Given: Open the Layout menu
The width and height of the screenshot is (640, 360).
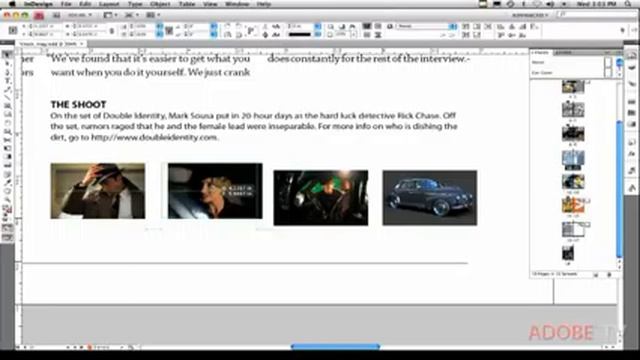Looking at the screenshot, I should click(x=109, y=4).
